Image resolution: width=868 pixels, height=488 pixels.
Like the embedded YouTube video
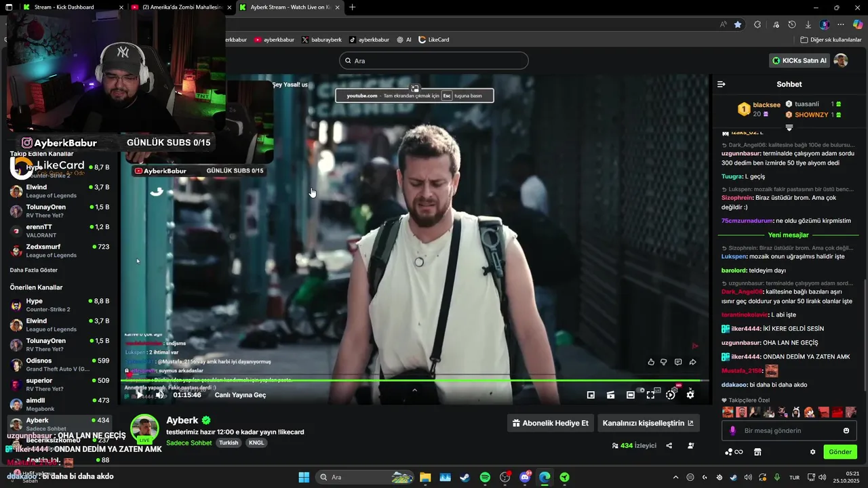coord(651,362)
